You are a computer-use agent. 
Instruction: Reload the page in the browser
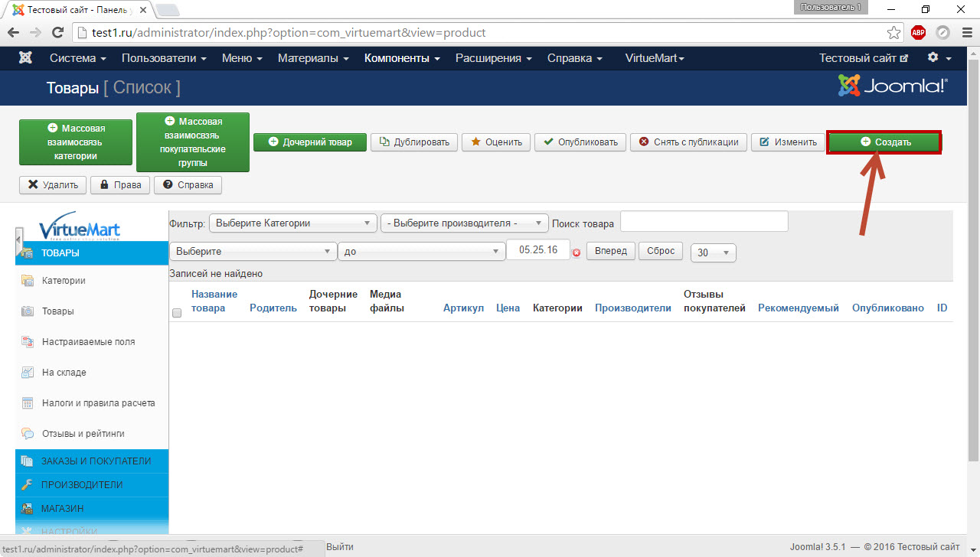click(x=57, y=33)
